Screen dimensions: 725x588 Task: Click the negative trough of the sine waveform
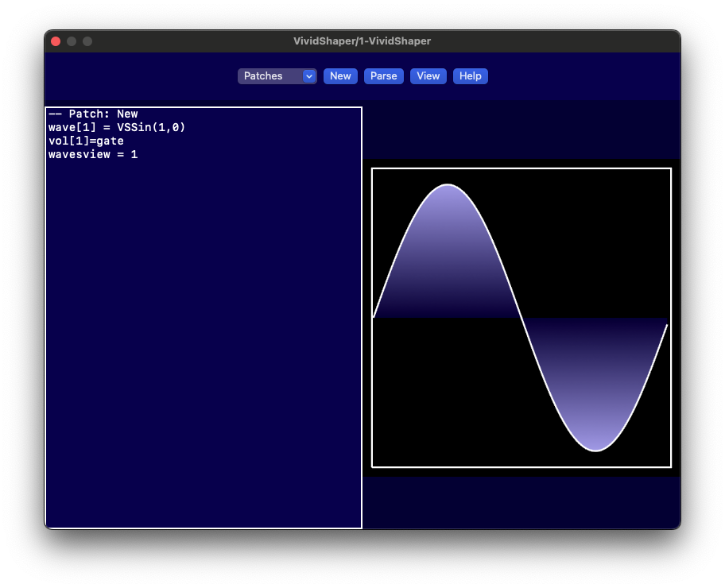(x=595, y=450)
